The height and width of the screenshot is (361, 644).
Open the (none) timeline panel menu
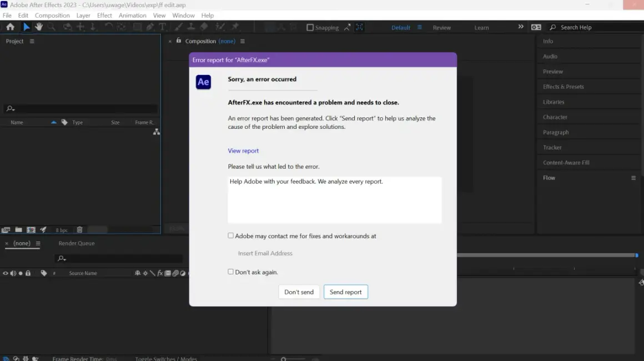[x=38, y=244]
